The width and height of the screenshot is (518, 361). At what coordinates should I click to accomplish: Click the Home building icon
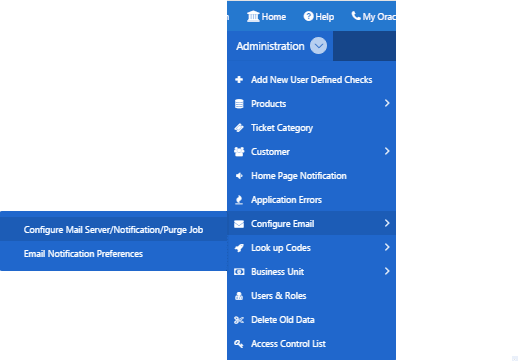point(253,16)
